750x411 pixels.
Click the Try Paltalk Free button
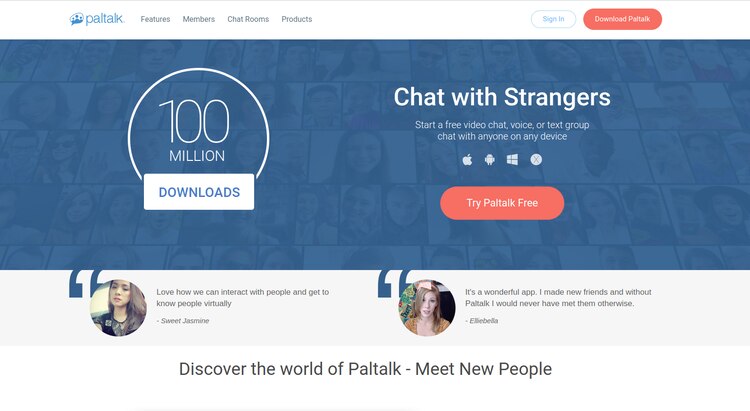click(x=502, y=203)
